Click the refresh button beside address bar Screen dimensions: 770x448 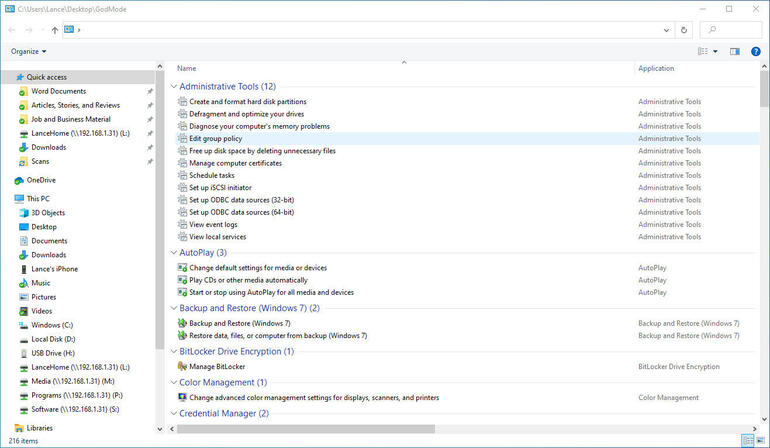click(682, 30)
